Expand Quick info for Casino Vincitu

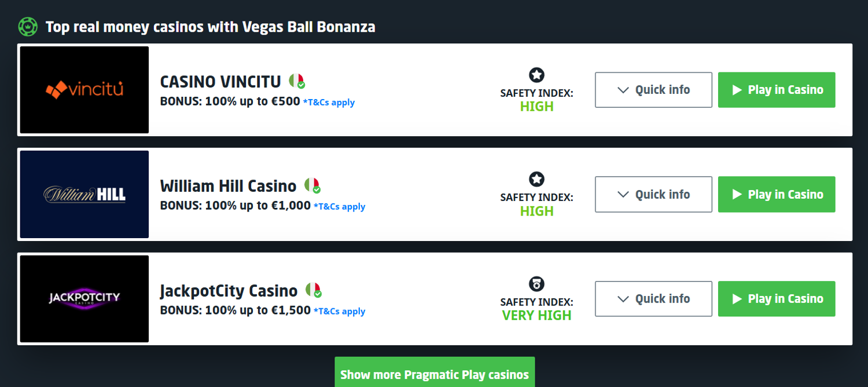653,90
